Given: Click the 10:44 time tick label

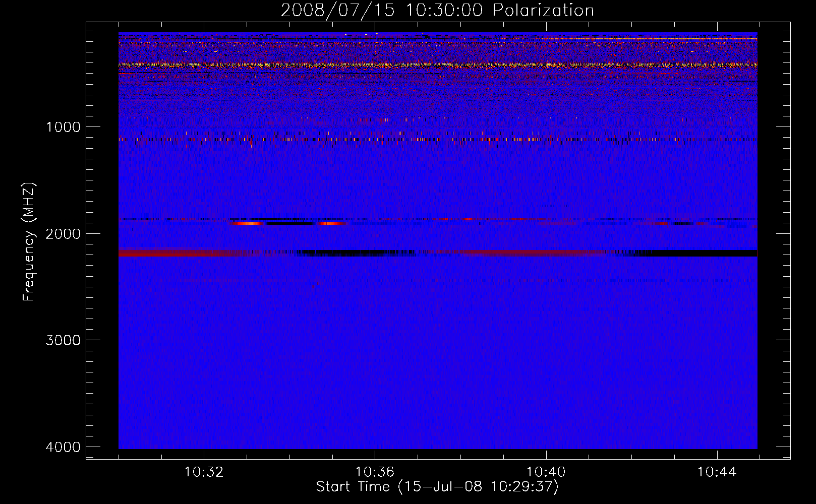Looking at the screenshot, I should pyautogui.click(x=717, y=472).
